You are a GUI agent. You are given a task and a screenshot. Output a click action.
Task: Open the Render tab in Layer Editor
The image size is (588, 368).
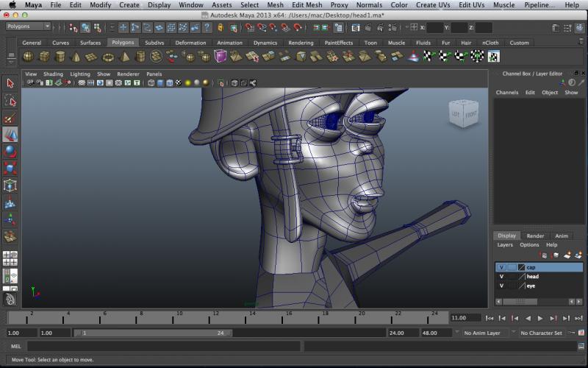coord(535,236)
